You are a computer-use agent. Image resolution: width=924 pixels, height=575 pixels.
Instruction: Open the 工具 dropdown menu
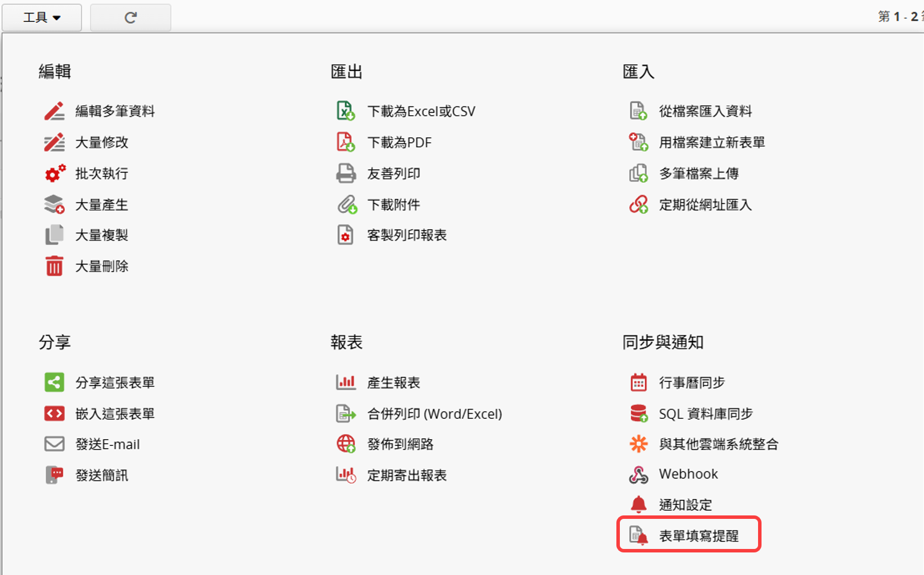point(42,17)
